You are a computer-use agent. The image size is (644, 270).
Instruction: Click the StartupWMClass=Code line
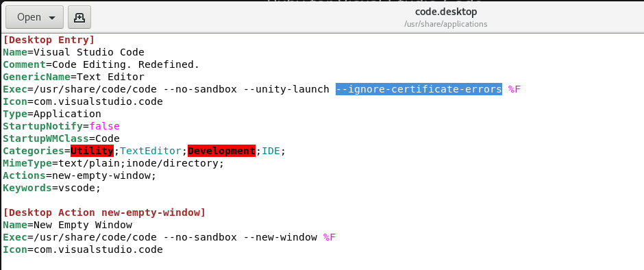coord(61,138)
